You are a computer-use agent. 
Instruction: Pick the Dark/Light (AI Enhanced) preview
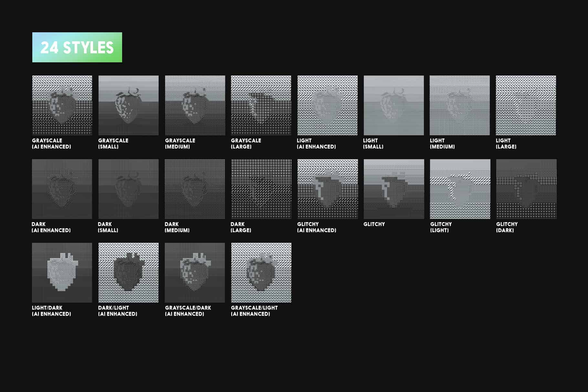(x=128, y=273)
